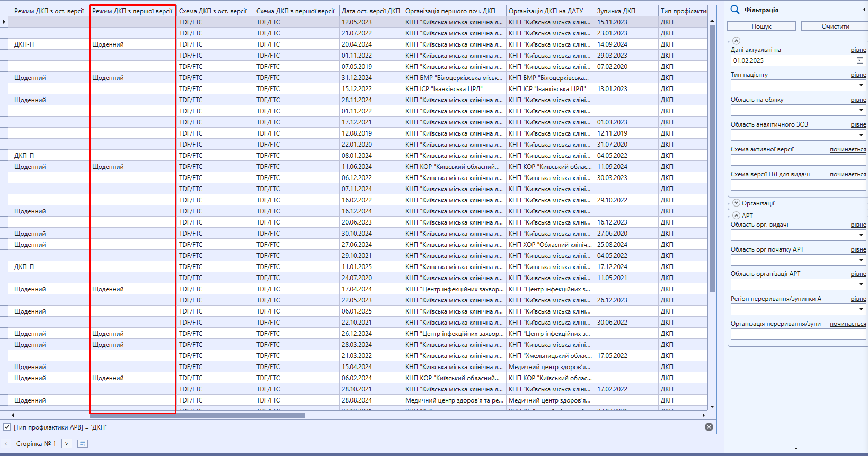
Task: Select cell with Зупинка date 14.09.2024
Action: click(626, 44)
